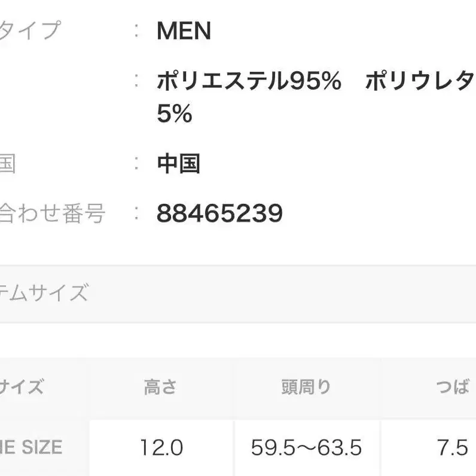Click the ポリウレタン material text
The width and height of the screenshot is (476, 476).
tap(420, 81)
